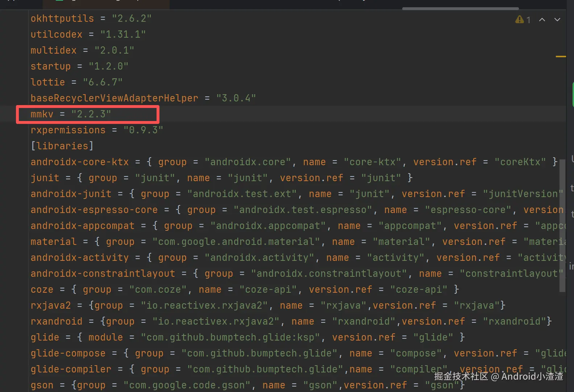Click the [libraries] section header

[62, 146]
